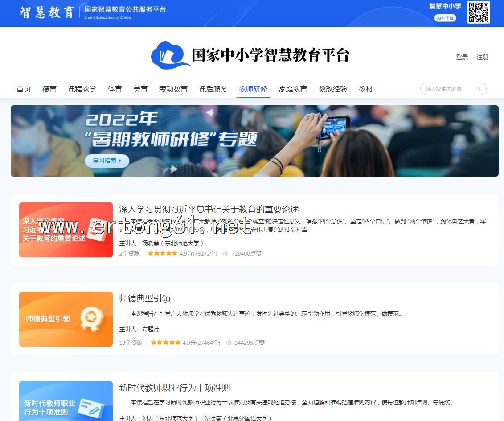Open the 课程教学 navigation tab
504x421 pixels.
[x=82, y=89]
